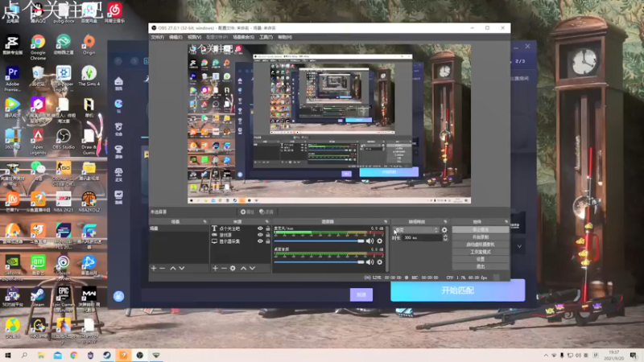
Task: Move scene up in Scenes panel
Action: (x=173, y=268)
